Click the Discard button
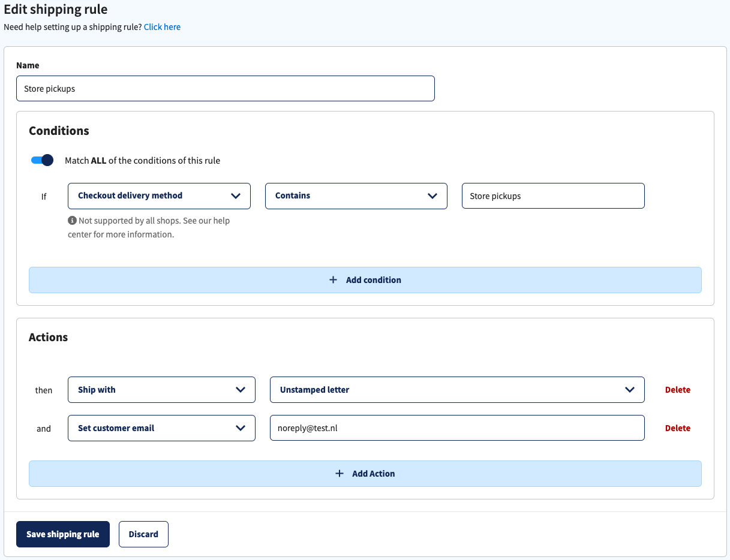The height and width of the screenshot is (560, 730). point(143,534)
